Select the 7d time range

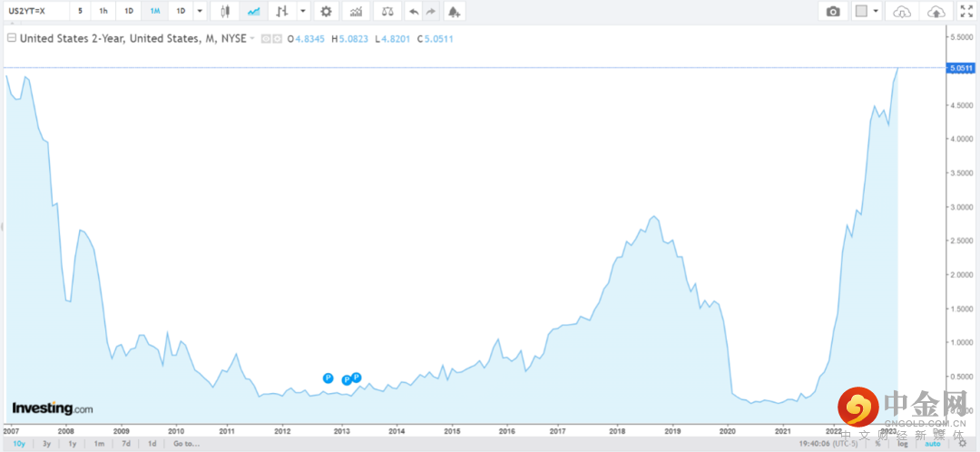(125, 444)
